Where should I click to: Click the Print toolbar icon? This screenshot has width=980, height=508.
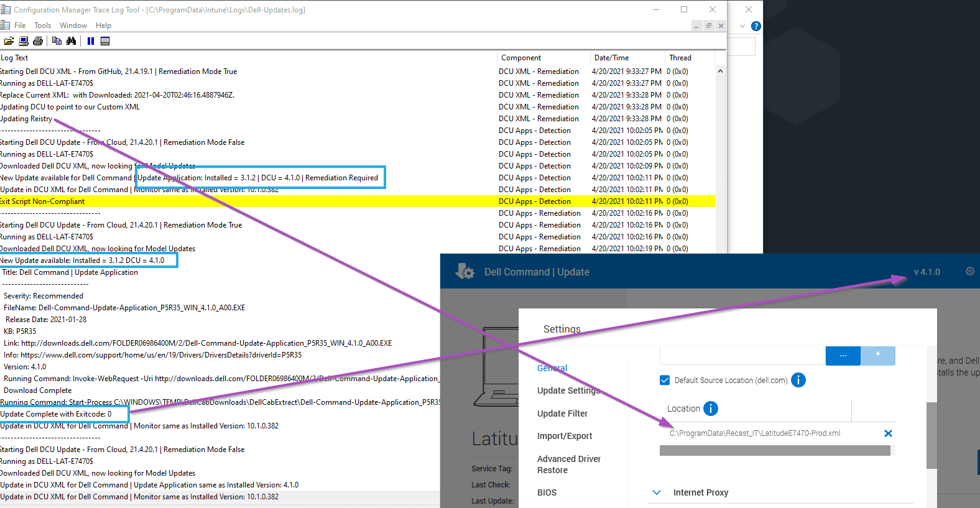[x=38, y=41]
